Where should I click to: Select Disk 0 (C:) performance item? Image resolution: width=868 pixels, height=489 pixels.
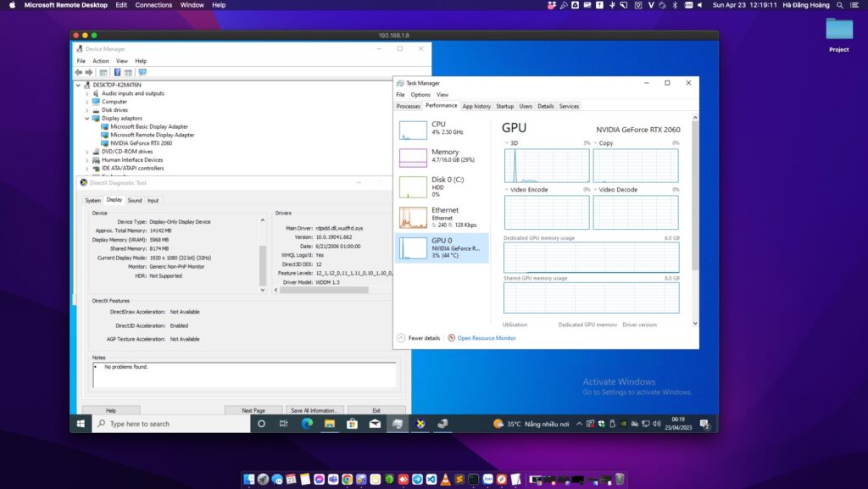click(x=442, y=187)
